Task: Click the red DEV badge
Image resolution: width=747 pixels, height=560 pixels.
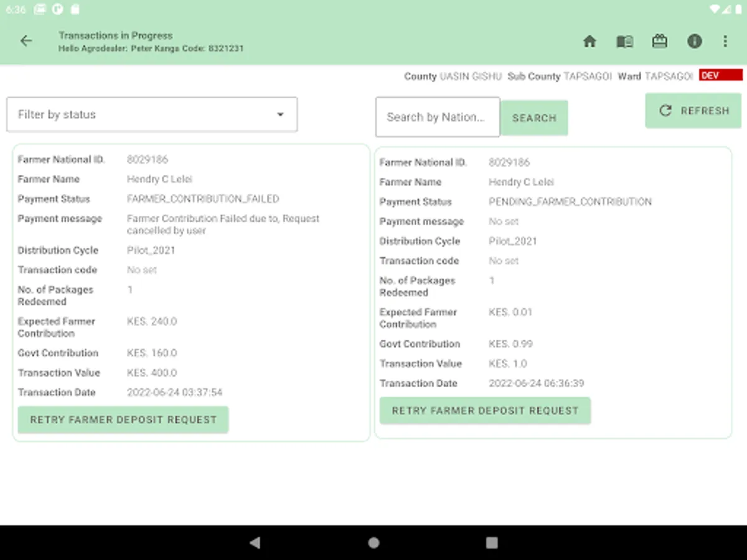Action: tap(721, 75)
